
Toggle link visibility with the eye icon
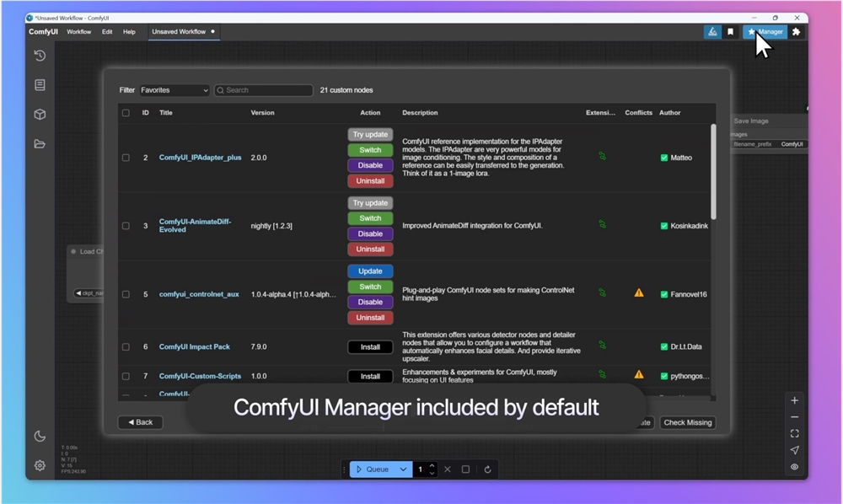click(x=795, y=466)
